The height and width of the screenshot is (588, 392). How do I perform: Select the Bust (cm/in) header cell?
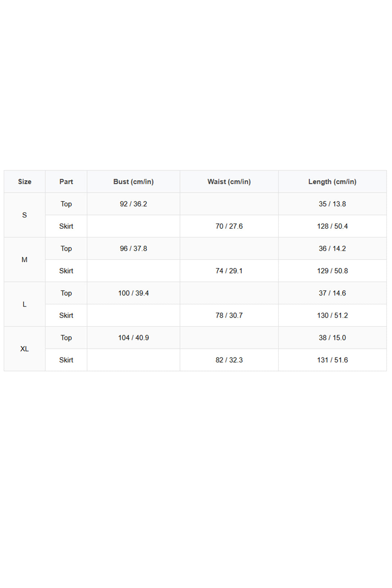click(x=133, y=182)
